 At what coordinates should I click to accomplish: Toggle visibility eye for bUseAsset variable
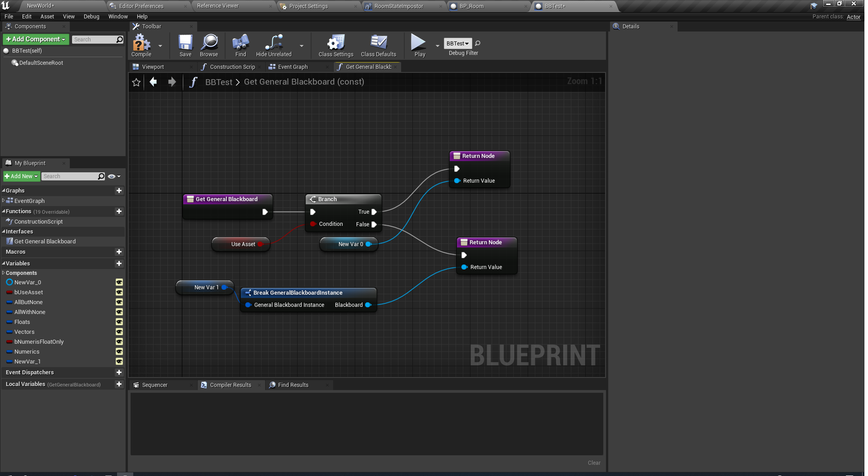click(119, 292)
